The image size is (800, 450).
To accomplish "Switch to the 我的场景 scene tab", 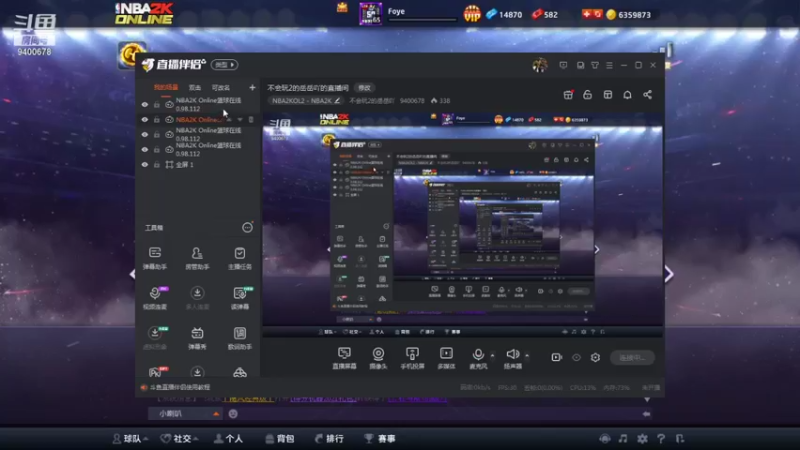I will (166, 88).
